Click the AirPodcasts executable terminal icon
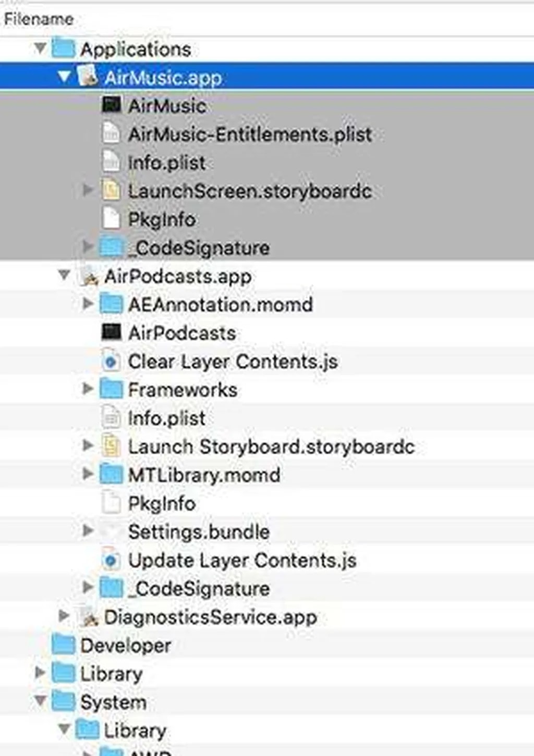The width and height of the screenshot is (534, 756). (111, 332)
